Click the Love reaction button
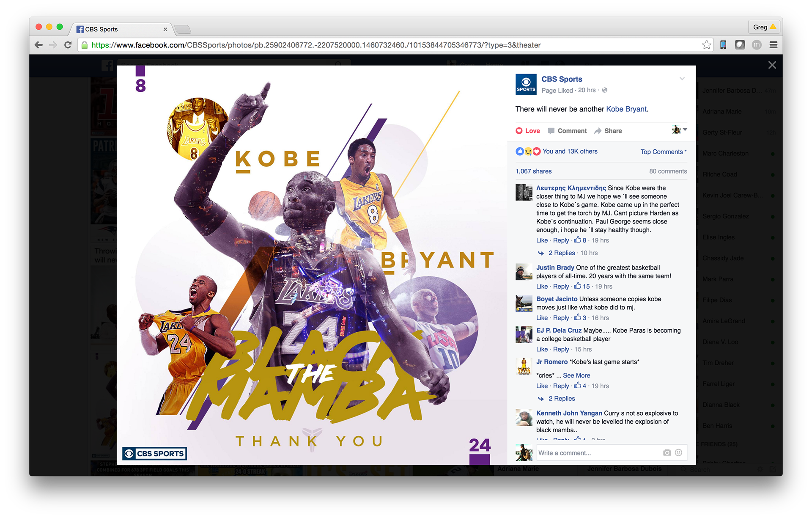Viewport: 812px width, 518px height. tap(527, 131)
